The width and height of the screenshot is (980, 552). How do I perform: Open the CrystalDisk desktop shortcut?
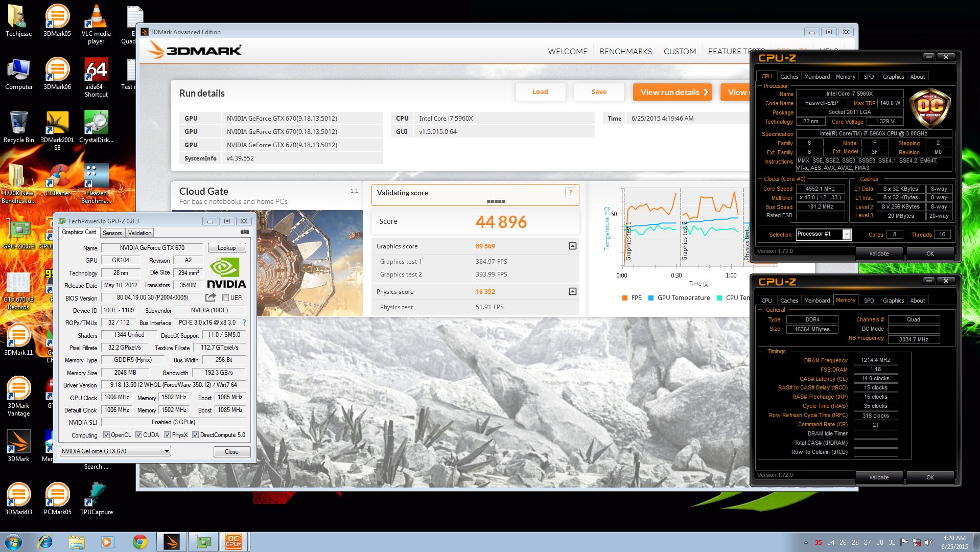[x=96, y=127]
